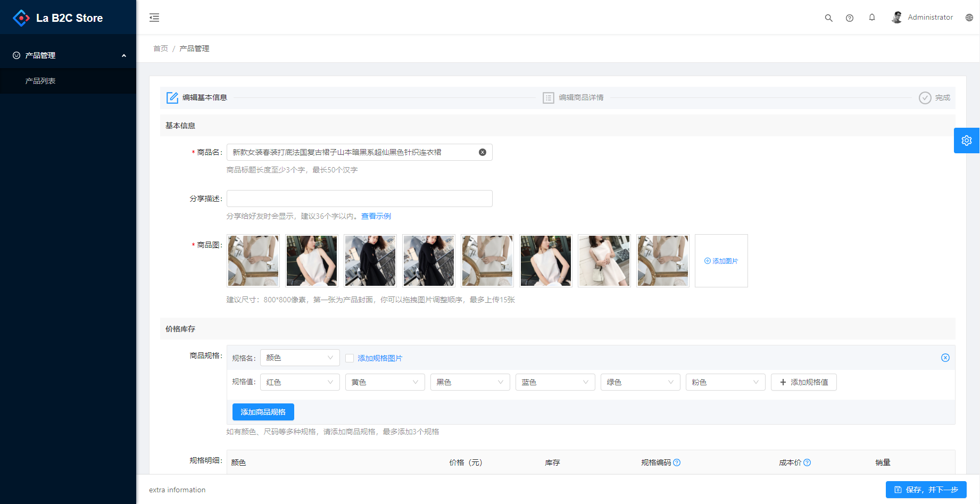The width and height of the screenshot is (980, 504).
Task: Click the 产品管理 breadcrumb
Action: [194, 48]
